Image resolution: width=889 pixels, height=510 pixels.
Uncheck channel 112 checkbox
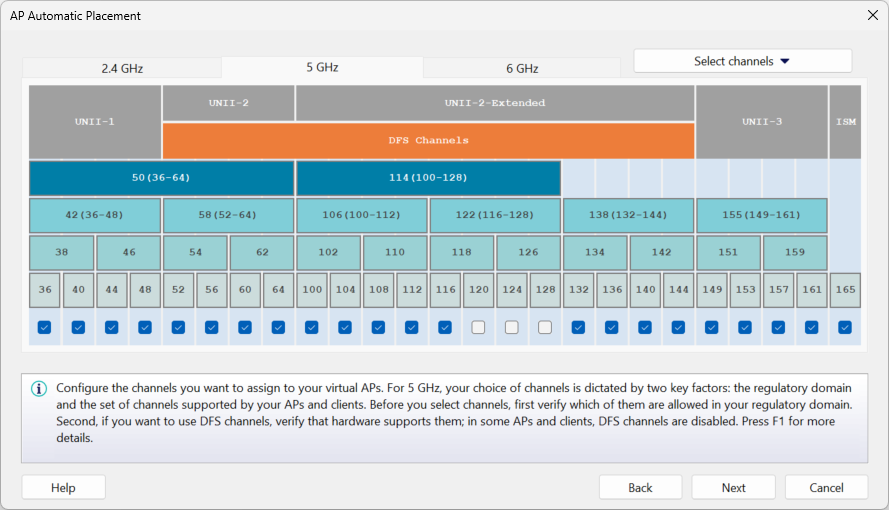tap(412, 327)
